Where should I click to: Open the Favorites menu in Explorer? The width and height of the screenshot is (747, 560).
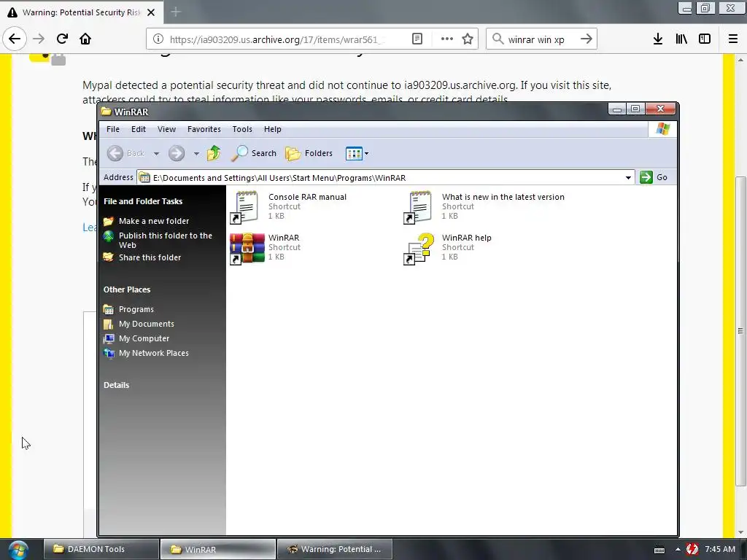point(204,129)
